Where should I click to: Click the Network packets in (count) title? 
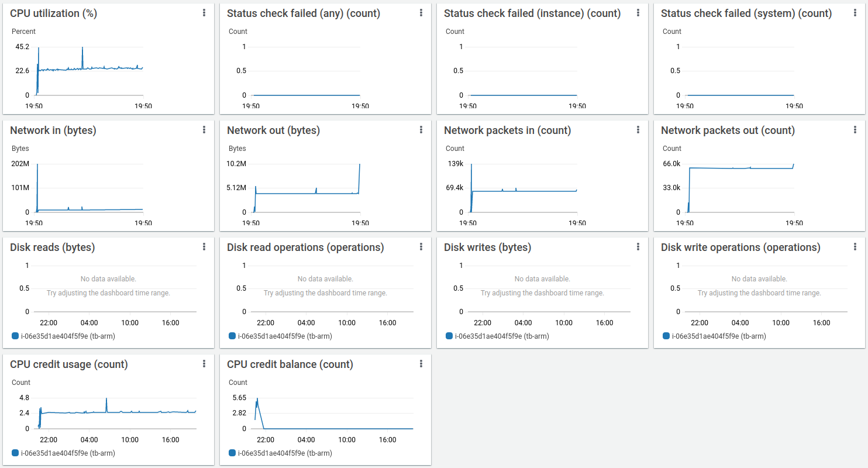point(506,130)
